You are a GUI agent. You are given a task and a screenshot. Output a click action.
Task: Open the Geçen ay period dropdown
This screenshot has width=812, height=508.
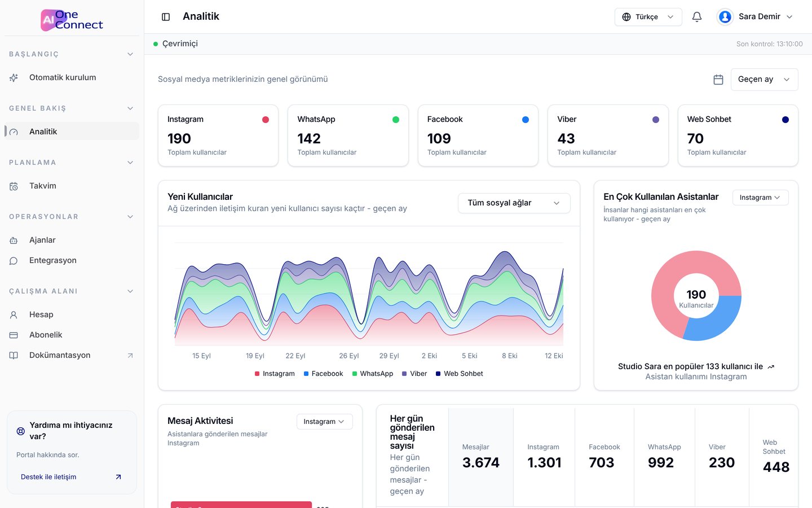tap(765, 80)
